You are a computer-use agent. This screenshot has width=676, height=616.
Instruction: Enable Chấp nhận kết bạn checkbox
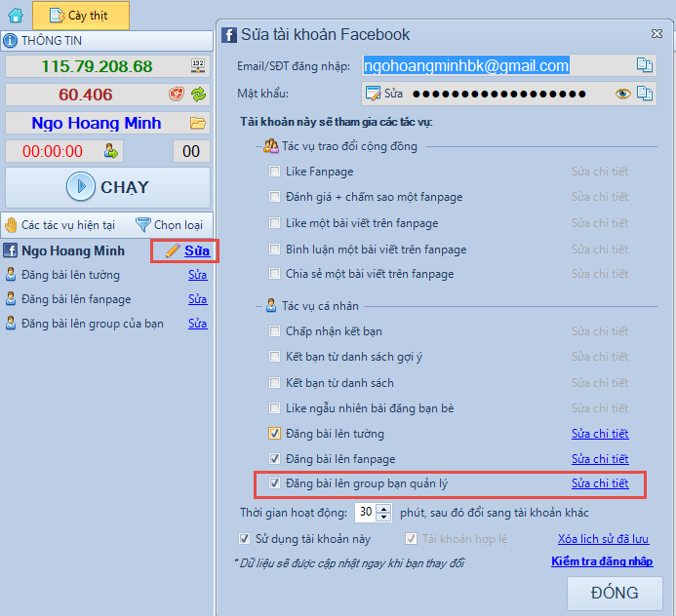pos(274,331)
